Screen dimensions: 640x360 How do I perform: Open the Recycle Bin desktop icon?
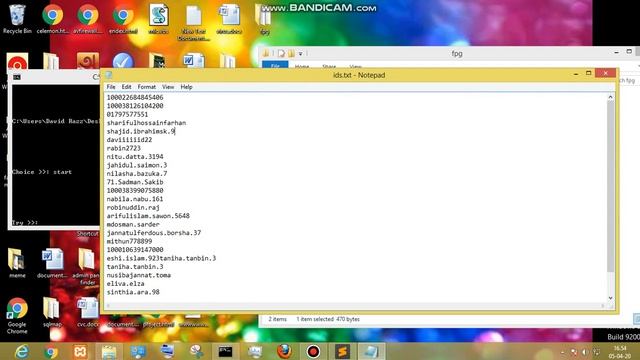coord(17,19)
